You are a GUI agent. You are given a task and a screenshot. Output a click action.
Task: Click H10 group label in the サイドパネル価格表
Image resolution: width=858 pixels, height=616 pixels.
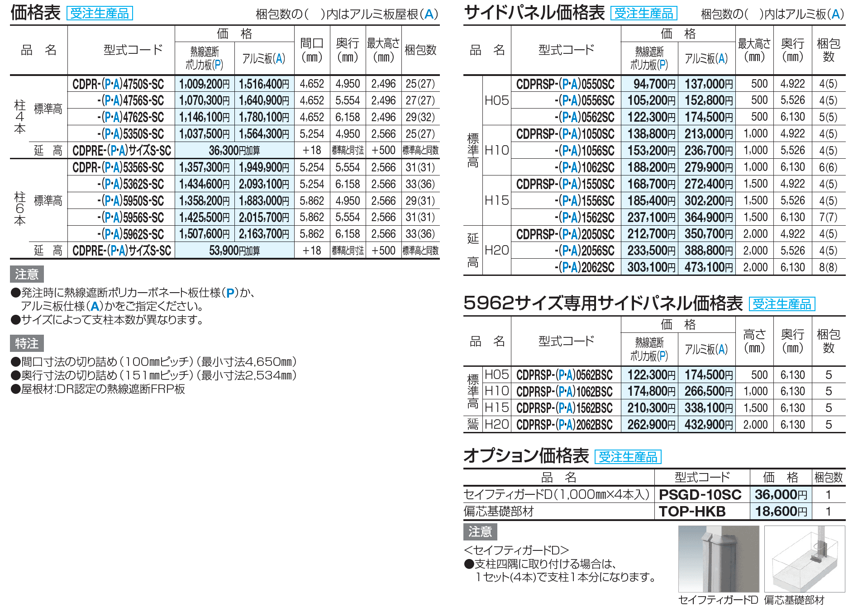point(497,150)
